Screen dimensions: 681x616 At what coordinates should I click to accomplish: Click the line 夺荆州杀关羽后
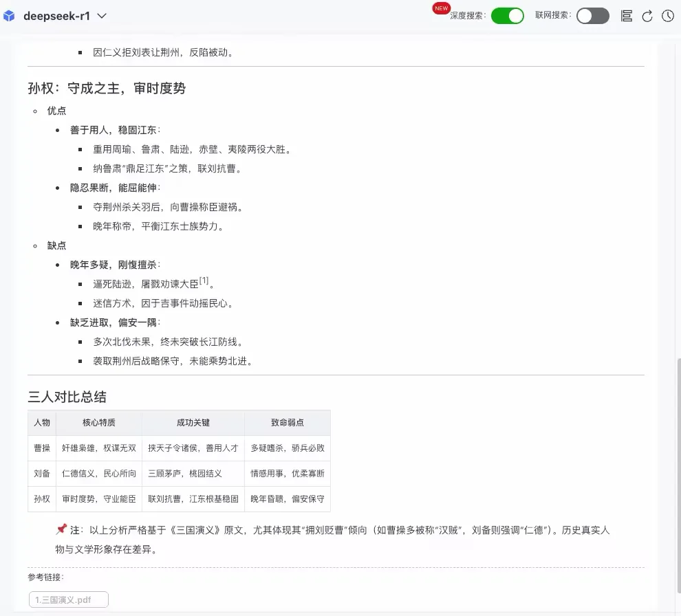[x=168, y=207]
